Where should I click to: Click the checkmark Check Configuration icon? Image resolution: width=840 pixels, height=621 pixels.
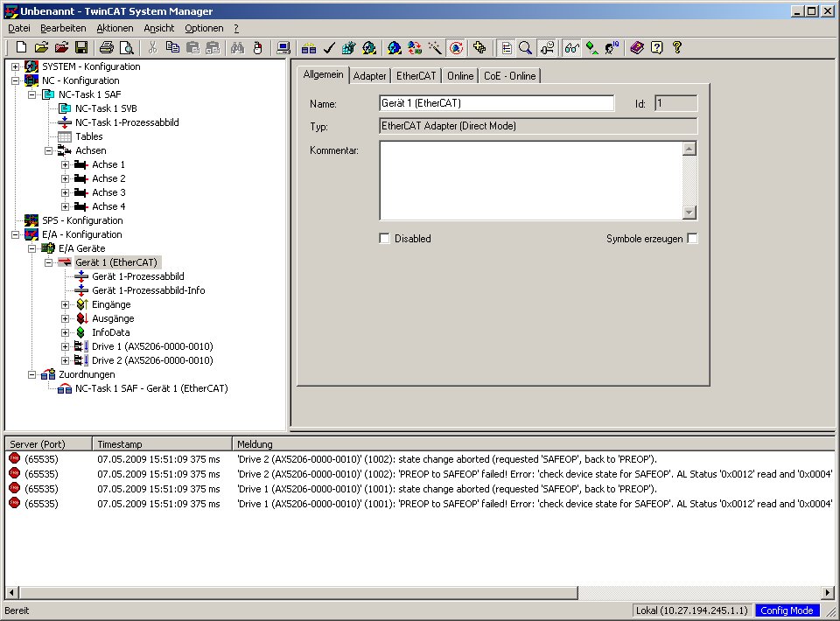(x=329, y=47)
